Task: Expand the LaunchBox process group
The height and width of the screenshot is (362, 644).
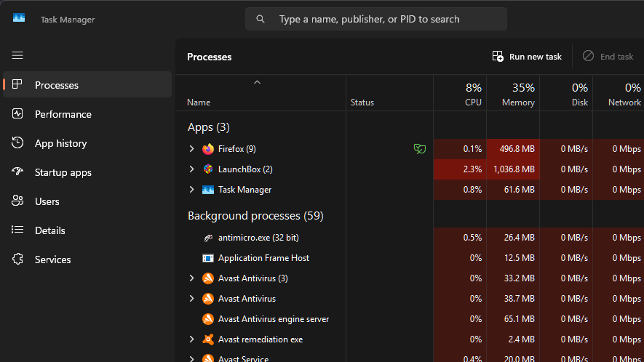Action: [x=191, y=169]
